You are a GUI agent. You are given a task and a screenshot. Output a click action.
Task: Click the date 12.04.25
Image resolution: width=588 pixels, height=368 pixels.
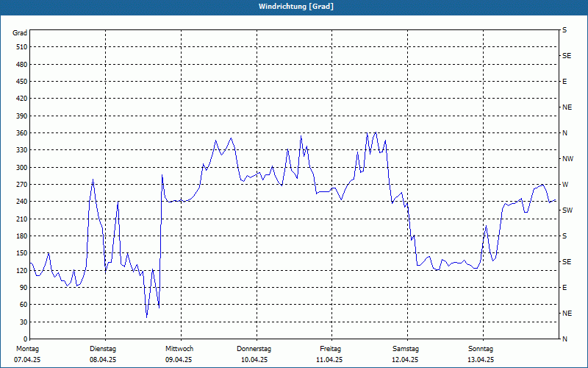pyautogui.click(x=405, y=360)
